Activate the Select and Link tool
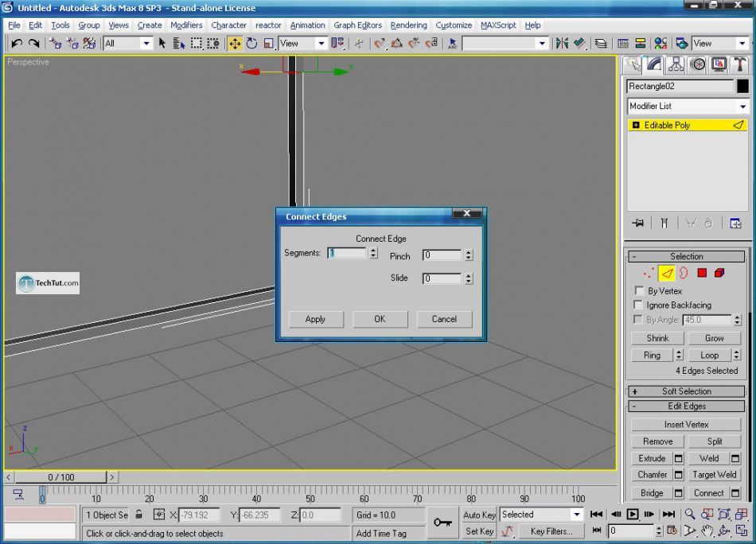Viewport: 756px width, 544px height. pyautogui.click(x=56, y=44)
